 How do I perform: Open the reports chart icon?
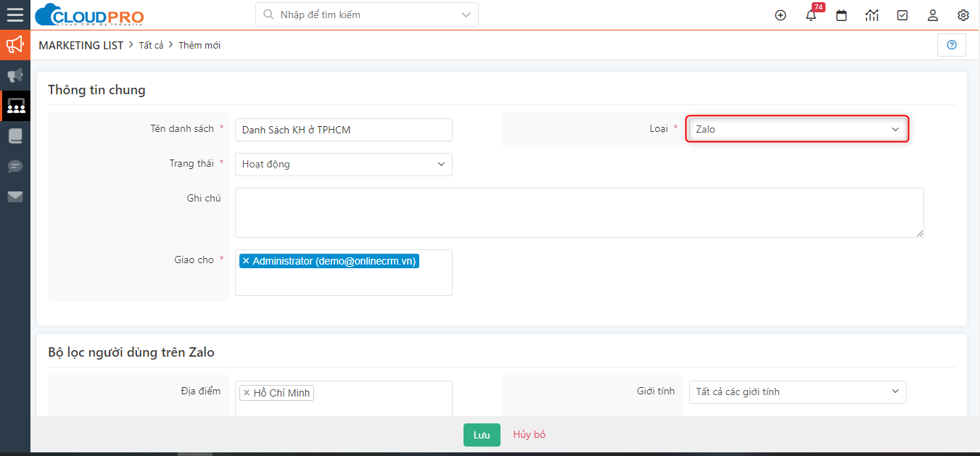click(872, 15)
